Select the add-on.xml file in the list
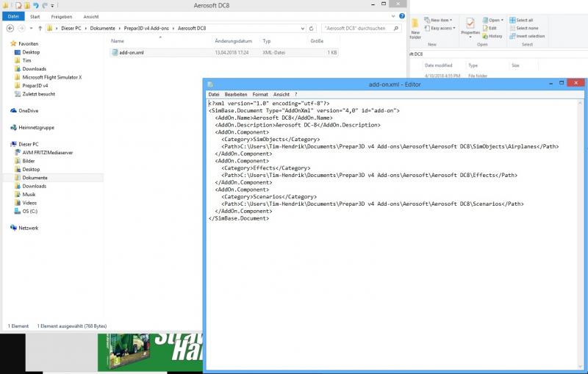588x374 pixels. click(224, 52)
